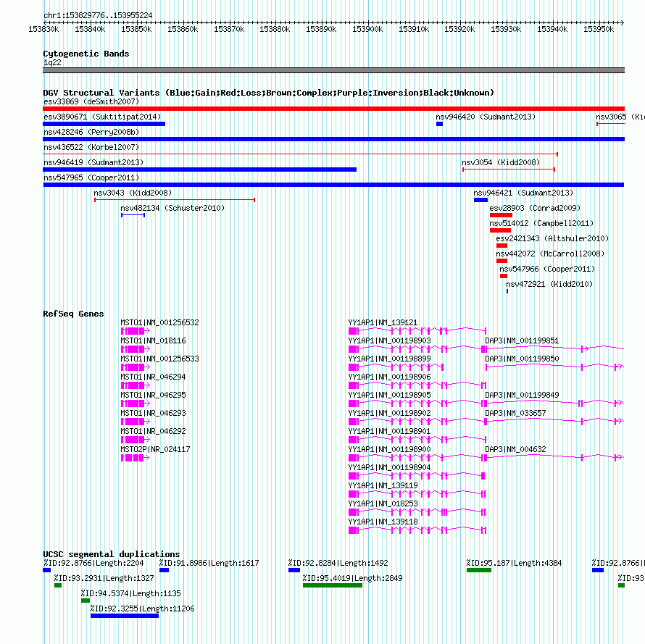Select segmental duplication %ID:92.8766 Length:2204
This screenshot has width=645, height=644.
click(46, 570)
